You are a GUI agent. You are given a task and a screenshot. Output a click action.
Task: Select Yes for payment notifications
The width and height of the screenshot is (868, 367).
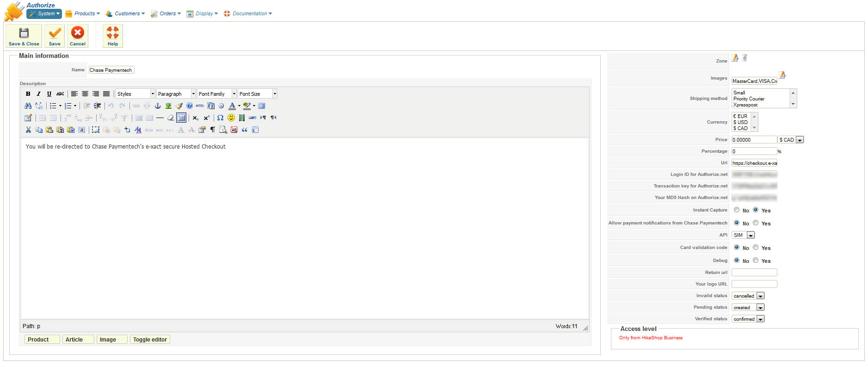pos(756,223)
